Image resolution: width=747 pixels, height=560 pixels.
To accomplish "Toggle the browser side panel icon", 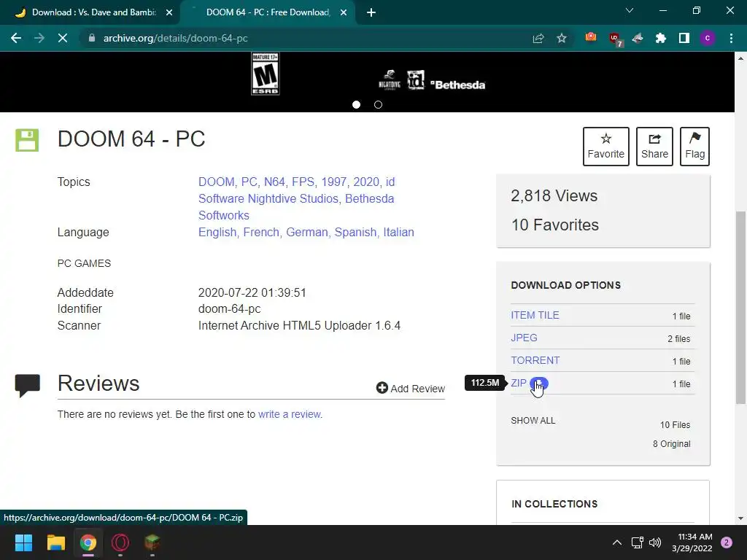I will click(x=684, y=38).
